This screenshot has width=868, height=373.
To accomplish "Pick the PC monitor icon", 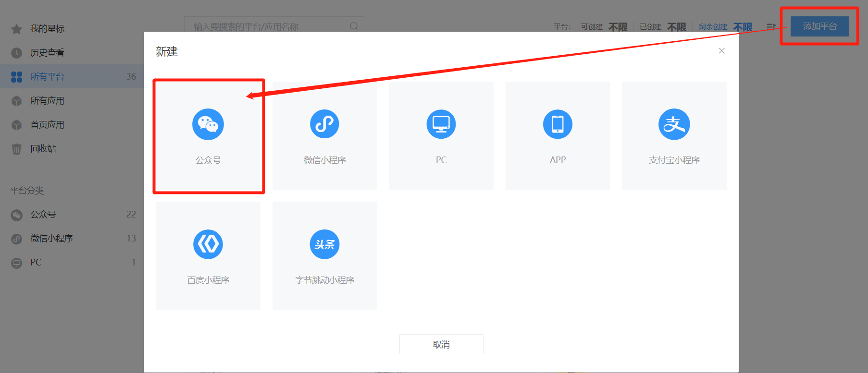I will 441,124.
